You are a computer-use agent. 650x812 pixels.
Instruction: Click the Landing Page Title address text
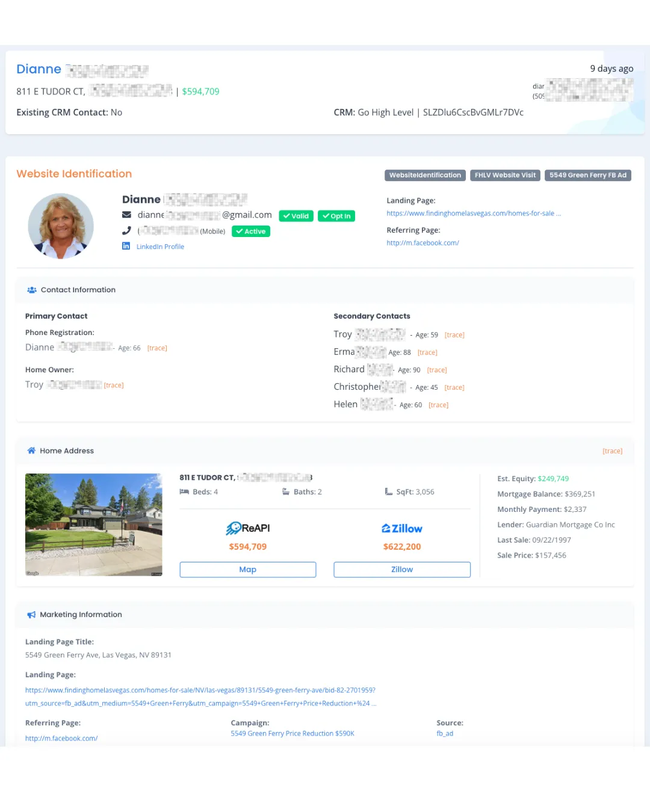pos(98,655)
